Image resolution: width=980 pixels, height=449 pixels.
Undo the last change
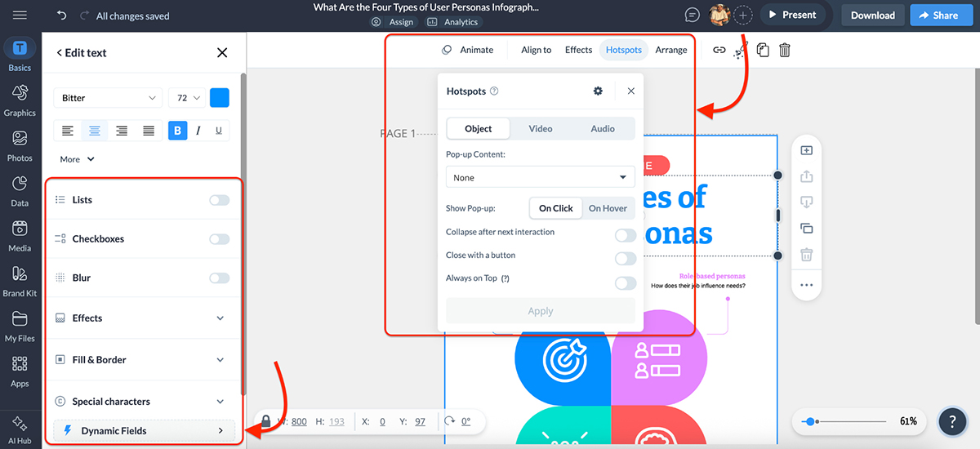click(x=62, y=16)
